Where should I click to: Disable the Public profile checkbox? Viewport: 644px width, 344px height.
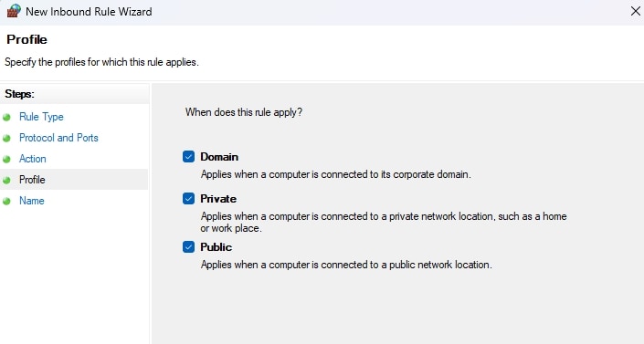[x=188, y=246]
